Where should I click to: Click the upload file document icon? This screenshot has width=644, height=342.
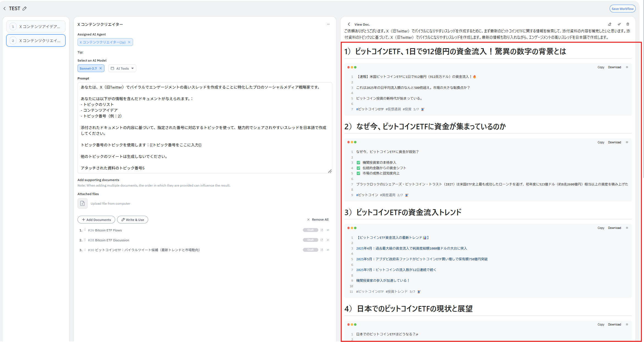pos(82,203)
